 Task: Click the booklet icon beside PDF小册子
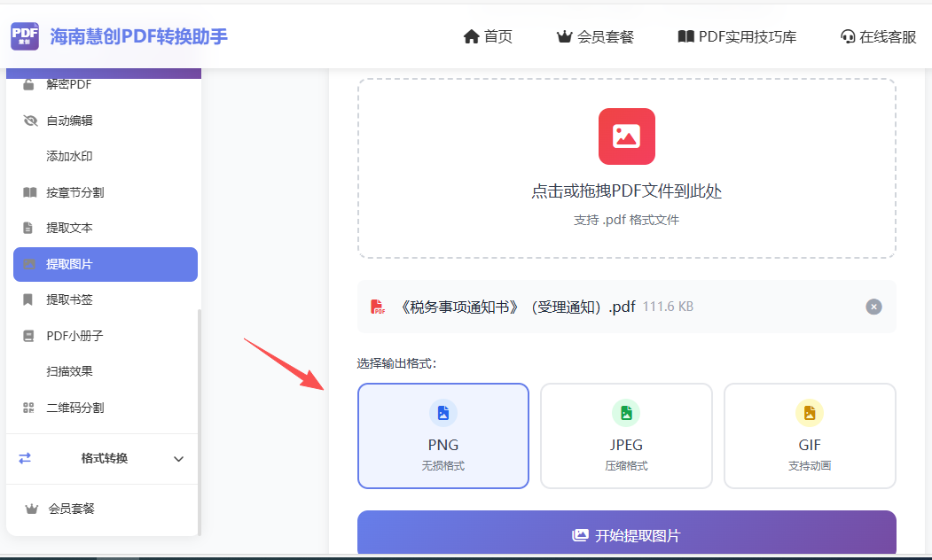(28, 336)
